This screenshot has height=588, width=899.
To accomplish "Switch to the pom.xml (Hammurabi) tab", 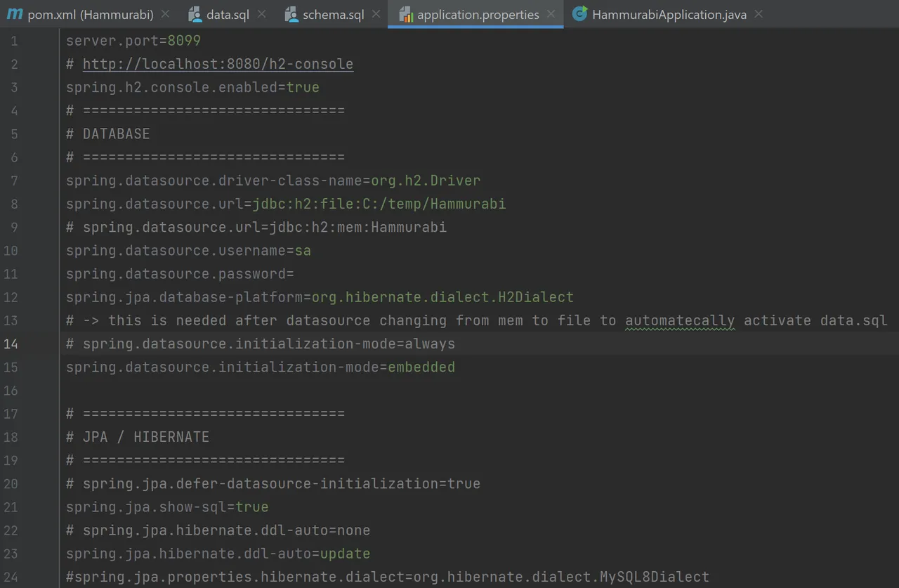I will (89, 14).
